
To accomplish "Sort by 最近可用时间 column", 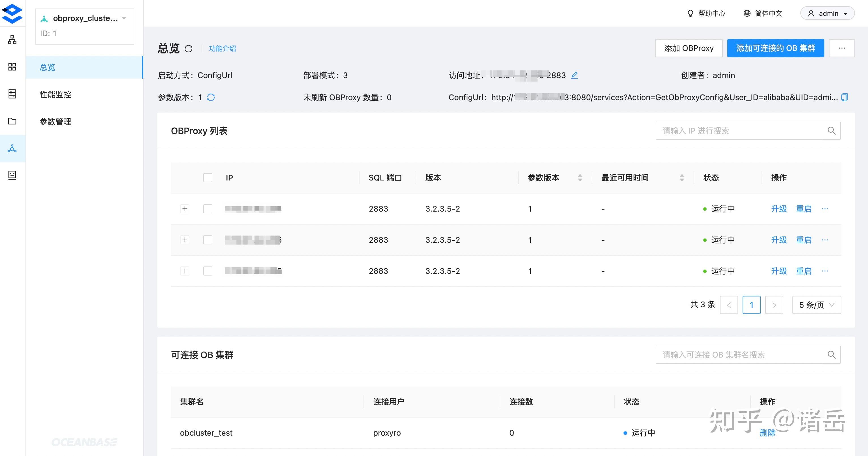I will click(682, 177).
